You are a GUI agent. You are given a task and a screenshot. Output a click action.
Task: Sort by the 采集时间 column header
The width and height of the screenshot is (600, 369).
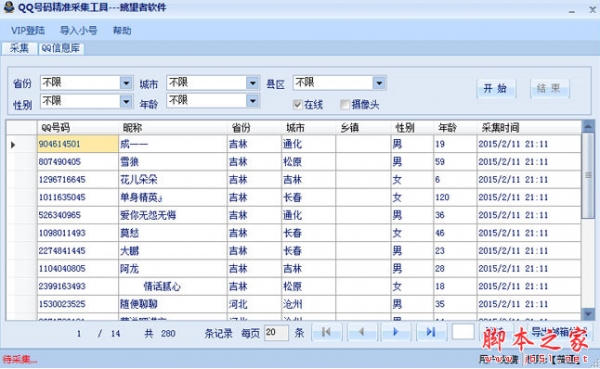[529, 127]
